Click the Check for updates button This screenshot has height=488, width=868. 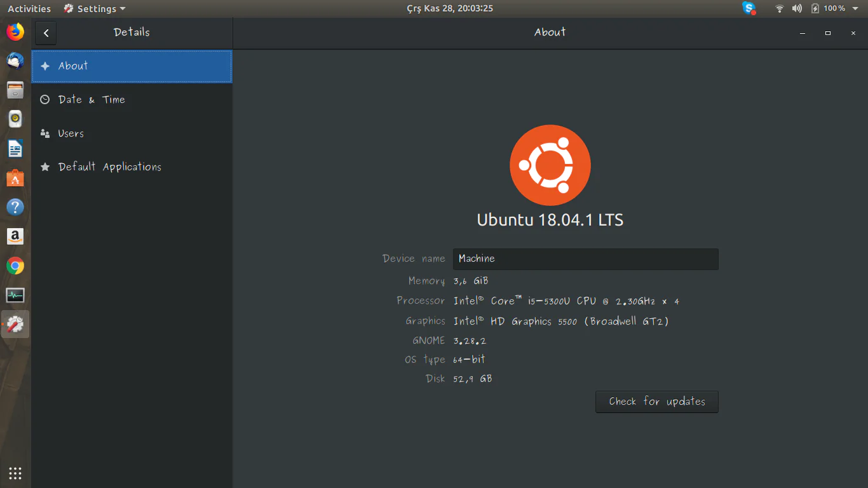(x=656, y=402)
